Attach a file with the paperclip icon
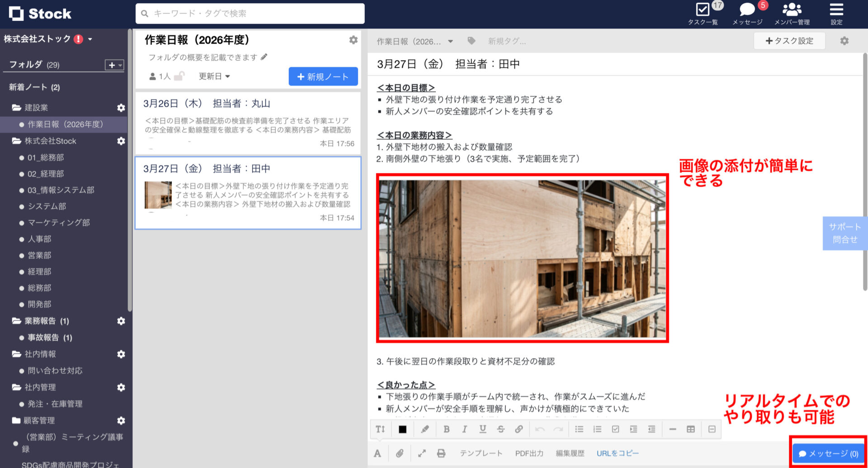The width and height of the screenshot is (868, 468). point(400,453)
